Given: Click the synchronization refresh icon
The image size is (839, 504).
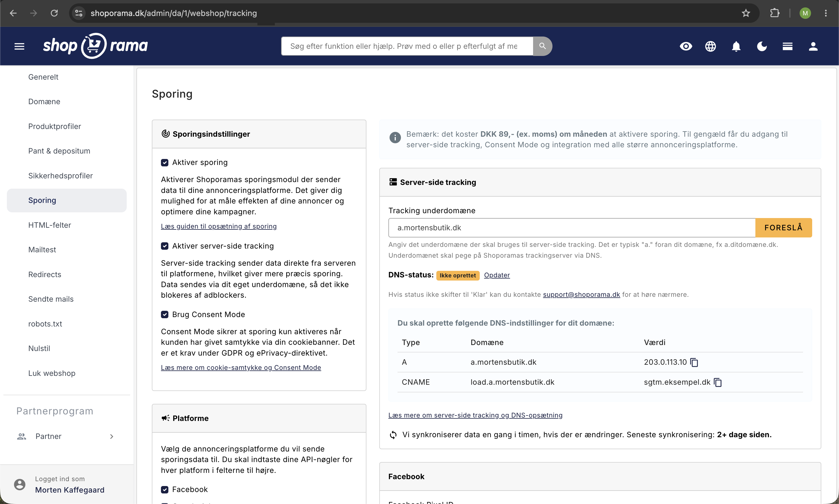Looking at the screenshot, I should pos(393,435).
